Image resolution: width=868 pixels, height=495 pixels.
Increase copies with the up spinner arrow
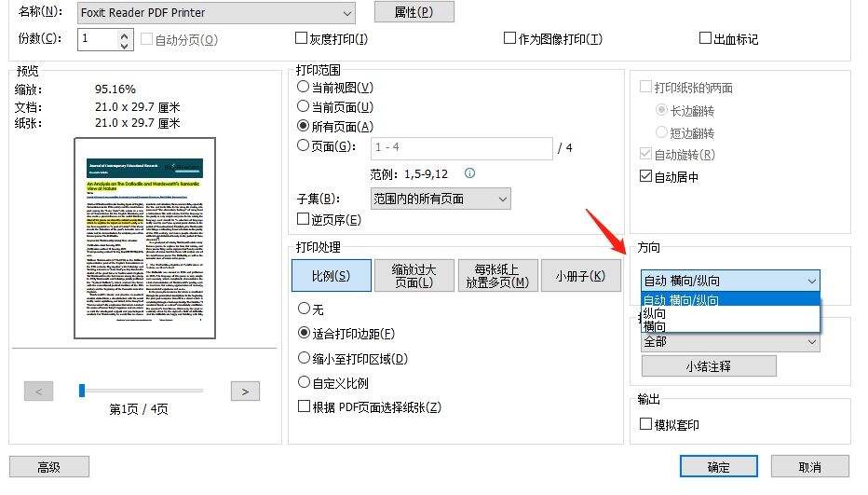(125, 34)
